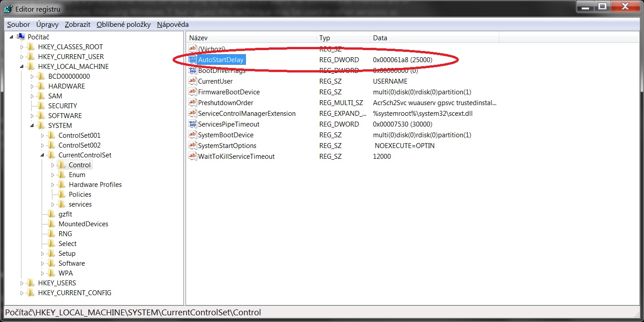Screen dimensions: 644x322
Task: Click the binary icon beside BootDriverFlags
Action: (x=193, y=70)
